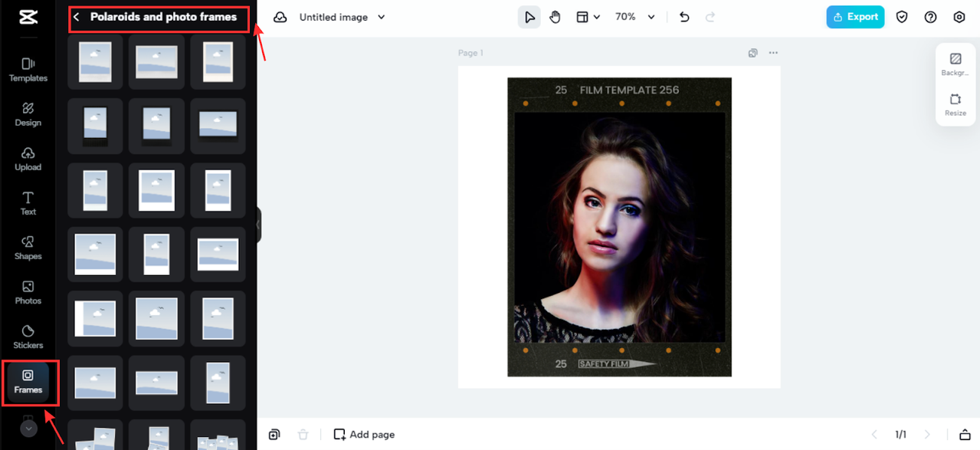This screenshot has height=450, width=980.
Task: Go back from Polaroids and photo frames
Action: coord(77,17)
